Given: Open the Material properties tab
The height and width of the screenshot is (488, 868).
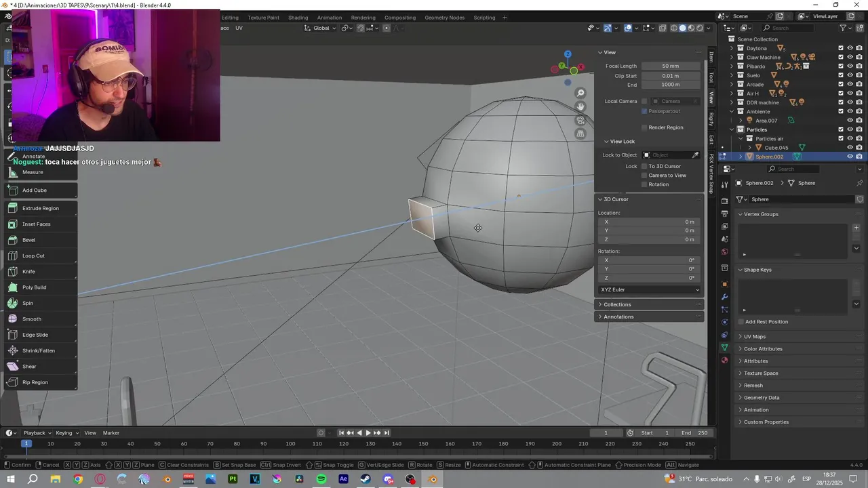Looking at the screenshot, I should (x=724, y=361).
